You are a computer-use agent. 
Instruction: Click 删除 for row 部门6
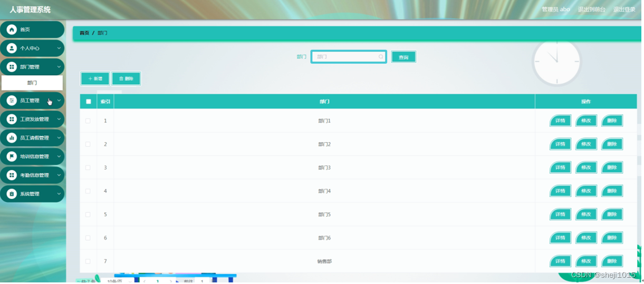(612, 238)
